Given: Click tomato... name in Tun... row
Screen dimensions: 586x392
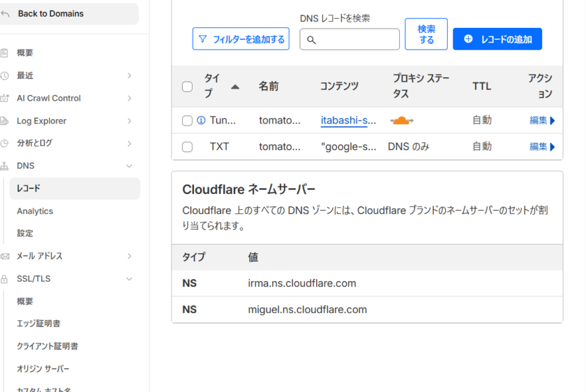Looking at the screenshot, I should click(x=280, y=121).
